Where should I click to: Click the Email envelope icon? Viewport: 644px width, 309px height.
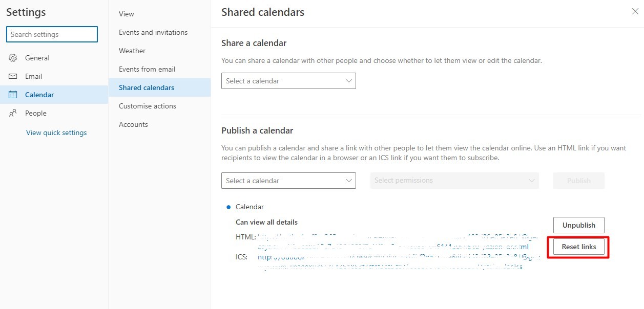coord(13,76)
